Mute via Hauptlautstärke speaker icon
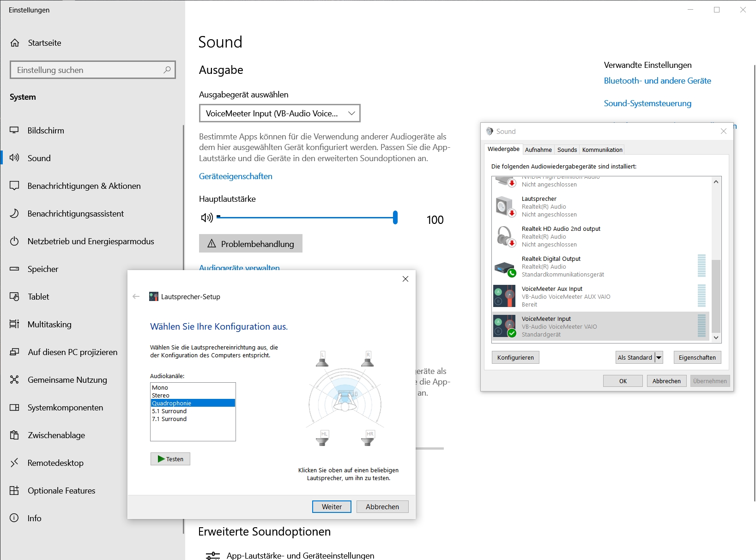 tap(207, 217)
